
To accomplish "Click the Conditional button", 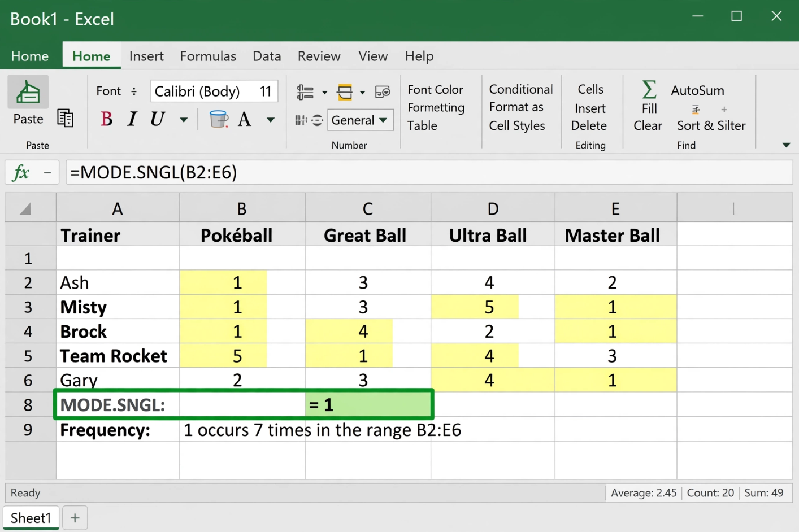I will pos(521,89).
